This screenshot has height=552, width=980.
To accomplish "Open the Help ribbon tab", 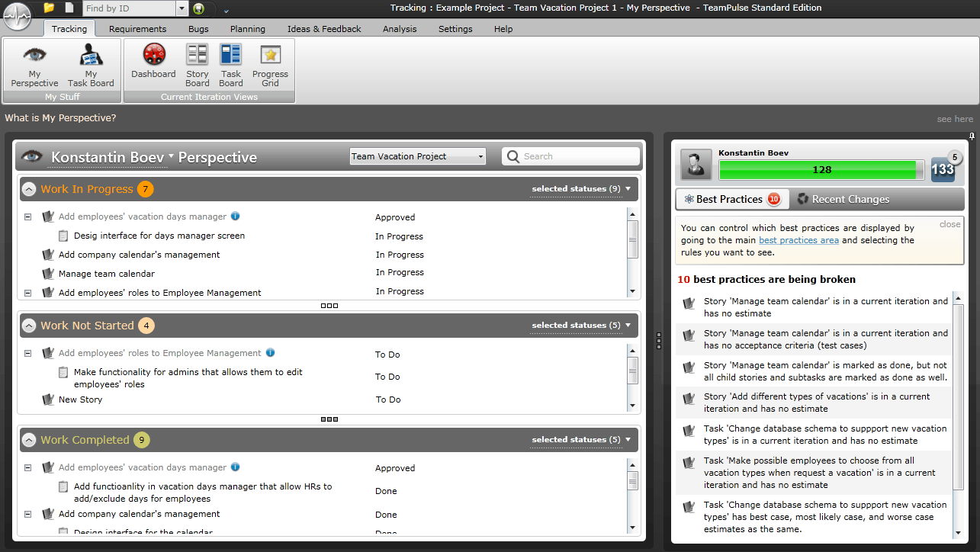I will coord(503,29).
